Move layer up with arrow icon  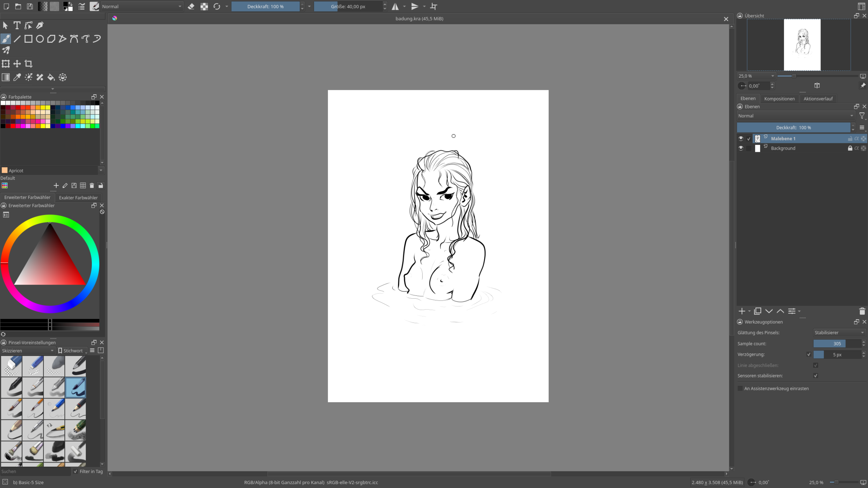[x=780, y=311]
